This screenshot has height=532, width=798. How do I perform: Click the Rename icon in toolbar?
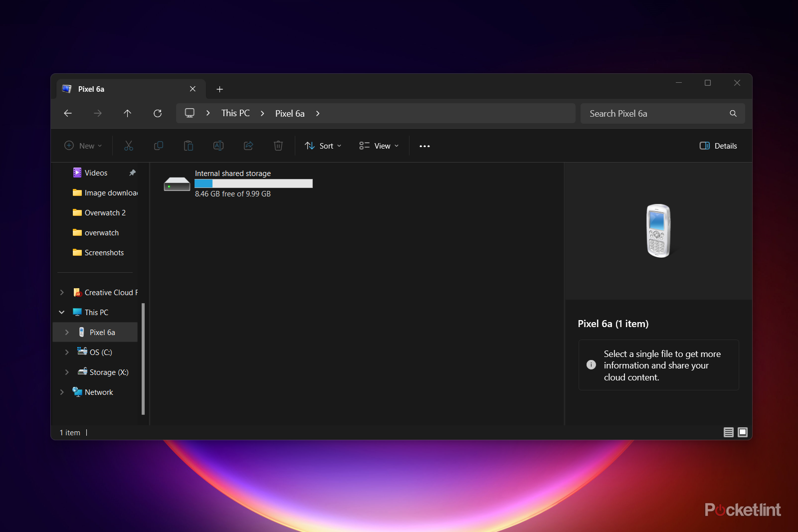pyautogui.click(x=218, y=146)
